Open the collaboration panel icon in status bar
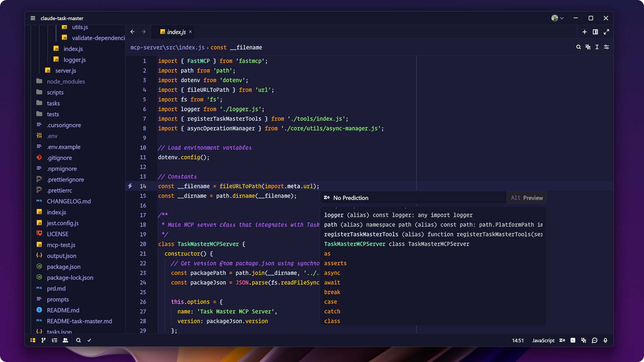Viewport: 644px width, 362px height. click(x=65, y=340)
